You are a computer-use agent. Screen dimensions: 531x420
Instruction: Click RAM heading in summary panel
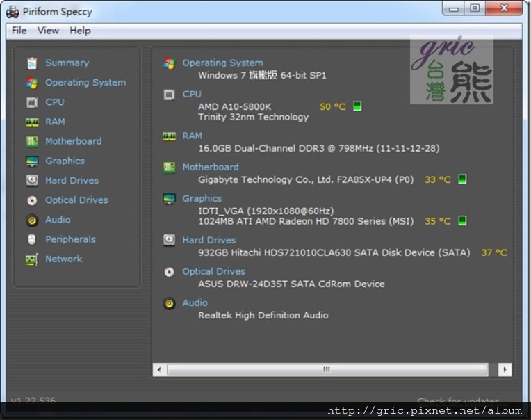click(x=193, y=136)
